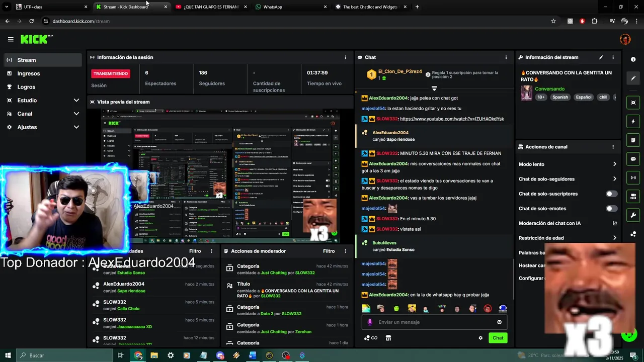The height and width of the screenshot is (362, 644).
Task: Collapse the chat leaderboard arrow under El_Clon_De_P3rez4
Action: coord(434,88)
